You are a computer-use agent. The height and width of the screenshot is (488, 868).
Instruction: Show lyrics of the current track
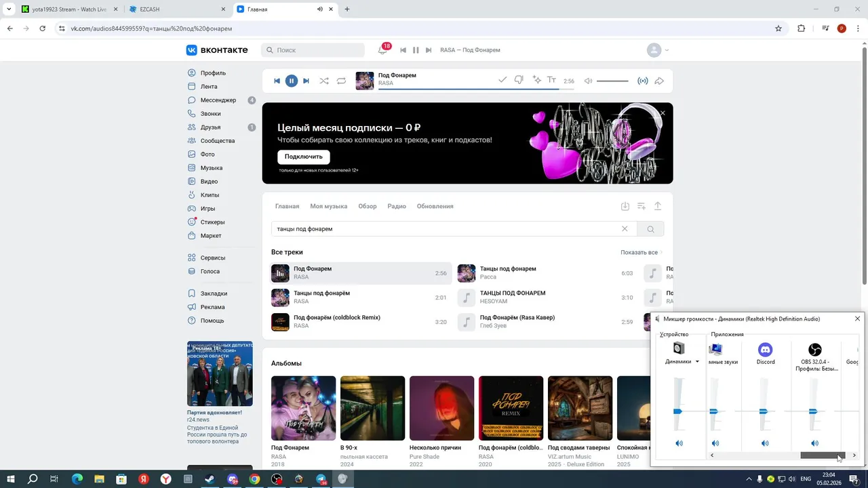click(551, 80)
